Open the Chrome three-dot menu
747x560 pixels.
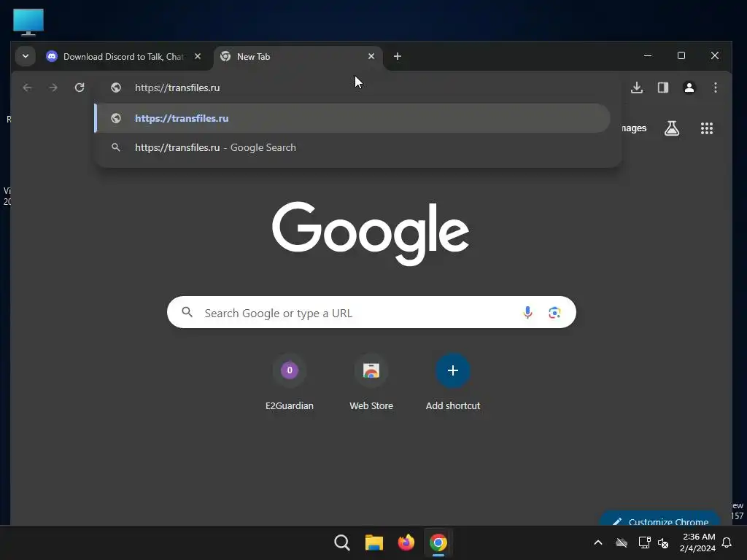pos(715,87)
